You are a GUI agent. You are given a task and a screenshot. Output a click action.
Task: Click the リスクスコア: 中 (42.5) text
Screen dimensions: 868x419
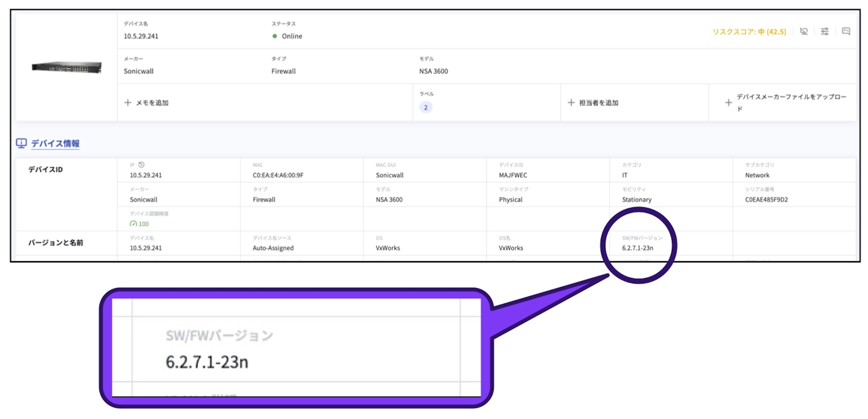749,32
